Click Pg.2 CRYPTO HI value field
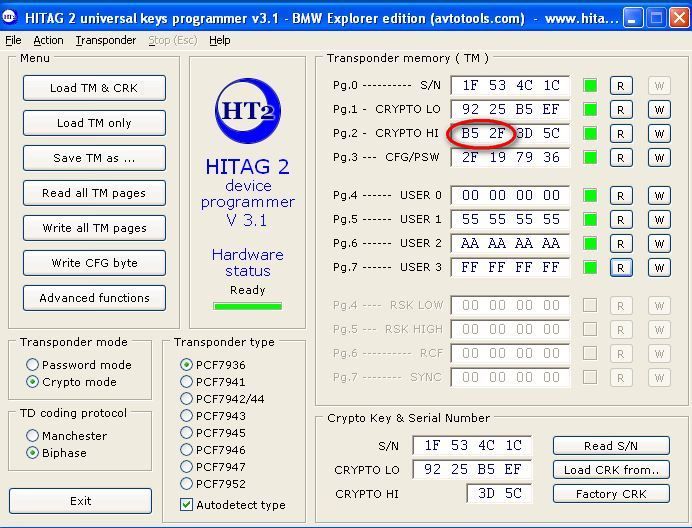The image size is (692, 528). click(x=510, y=133)
